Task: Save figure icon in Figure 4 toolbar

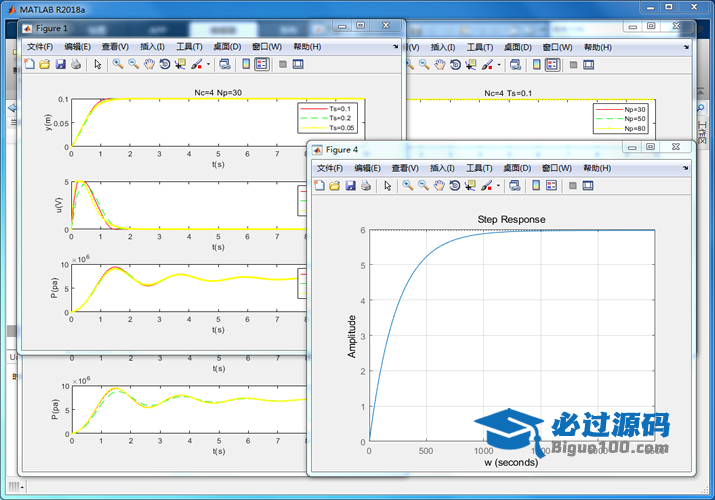Action: coord(350,186)
